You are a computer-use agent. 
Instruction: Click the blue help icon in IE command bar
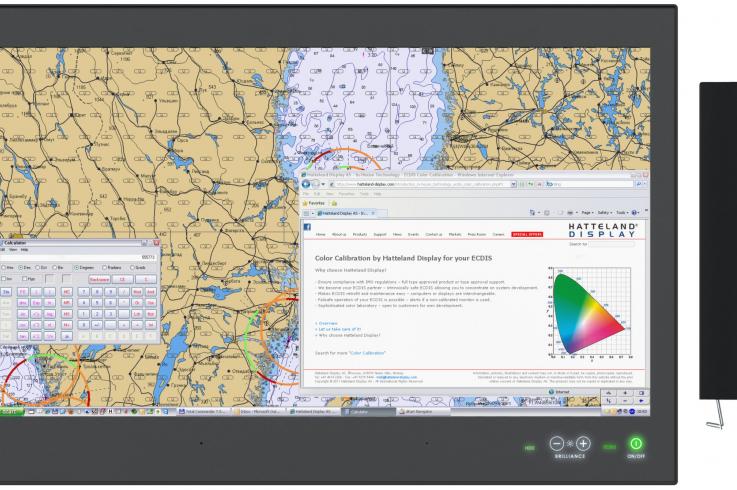634,213
